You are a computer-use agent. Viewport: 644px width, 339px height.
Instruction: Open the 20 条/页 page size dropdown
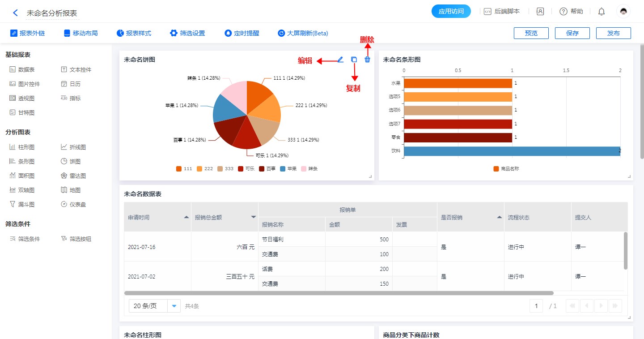(x=174, y=306)
